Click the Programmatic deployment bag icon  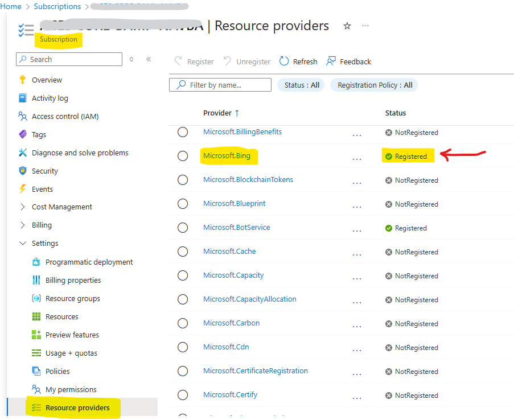pos(36,262)
